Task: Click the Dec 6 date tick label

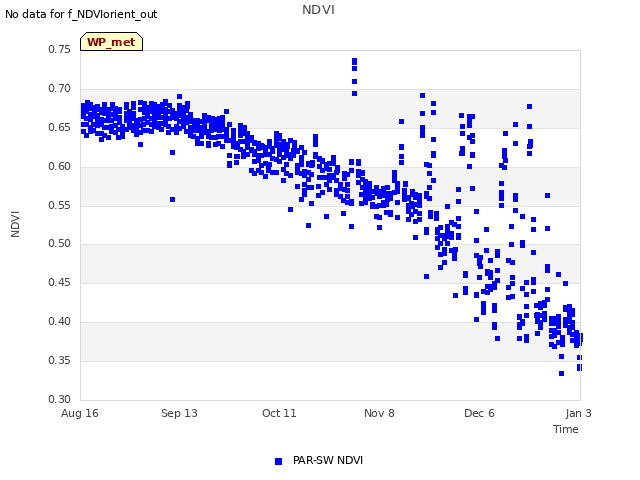Action: [x=479, y=413]
